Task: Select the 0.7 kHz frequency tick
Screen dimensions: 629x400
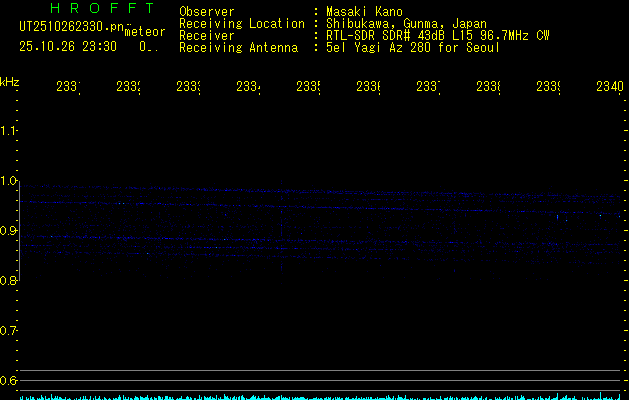Action: [9, 331]
